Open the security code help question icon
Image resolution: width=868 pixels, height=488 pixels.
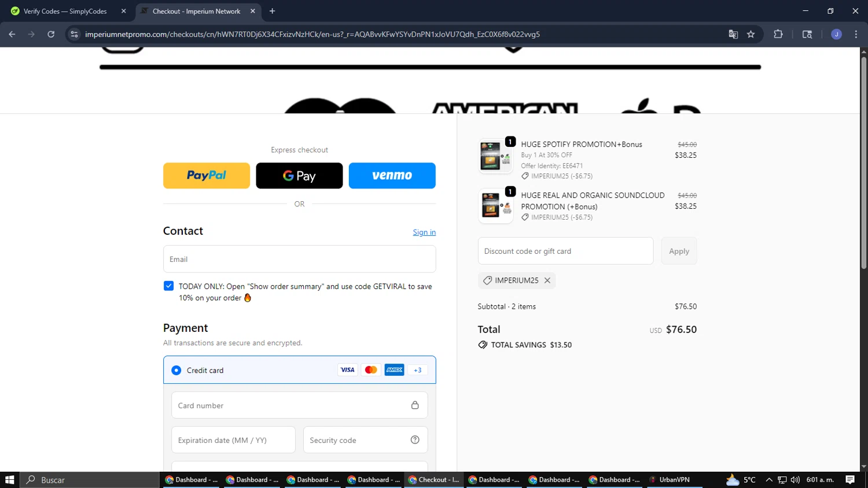415,440
